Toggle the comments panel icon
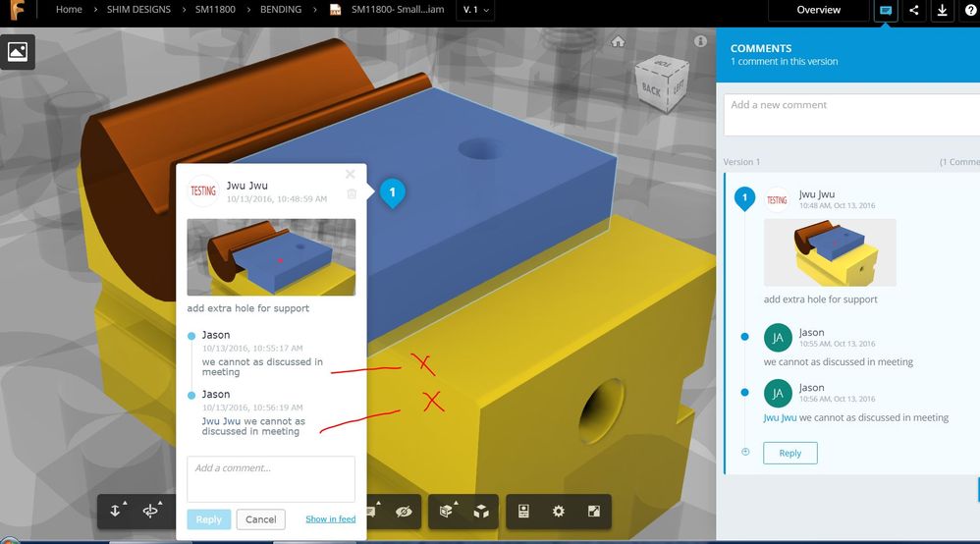 (x=886, y=10)
